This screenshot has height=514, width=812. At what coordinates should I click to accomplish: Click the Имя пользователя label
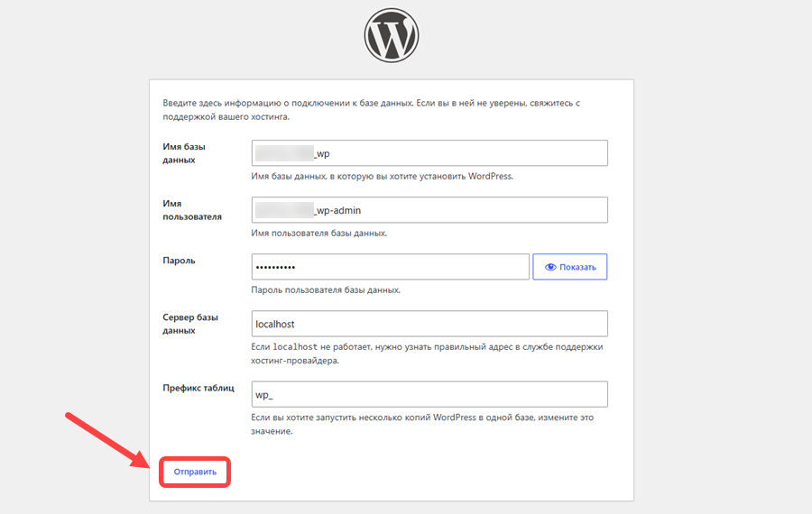click(x=192, y=210)
